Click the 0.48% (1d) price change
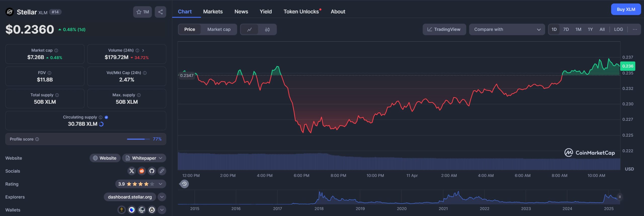This screenshot has width=644, height=216. [72, 29]
